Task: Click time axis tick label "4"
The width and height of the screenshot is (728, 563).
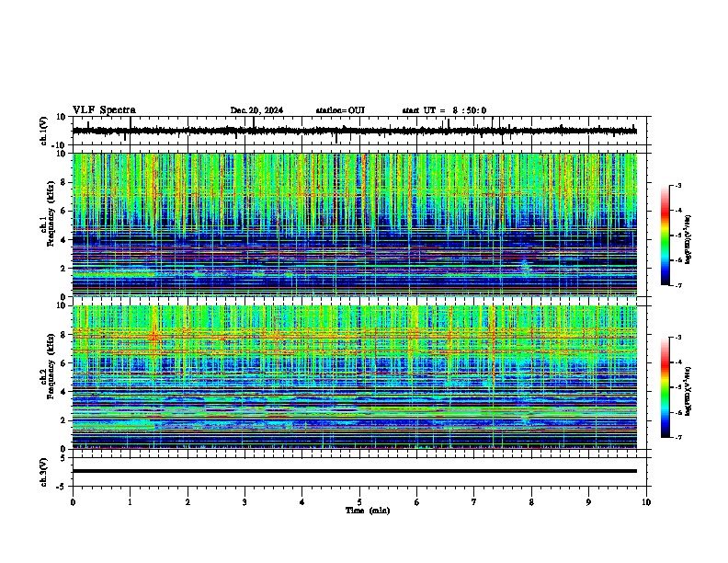Action: pyautogui.click(x=302, y=502)
